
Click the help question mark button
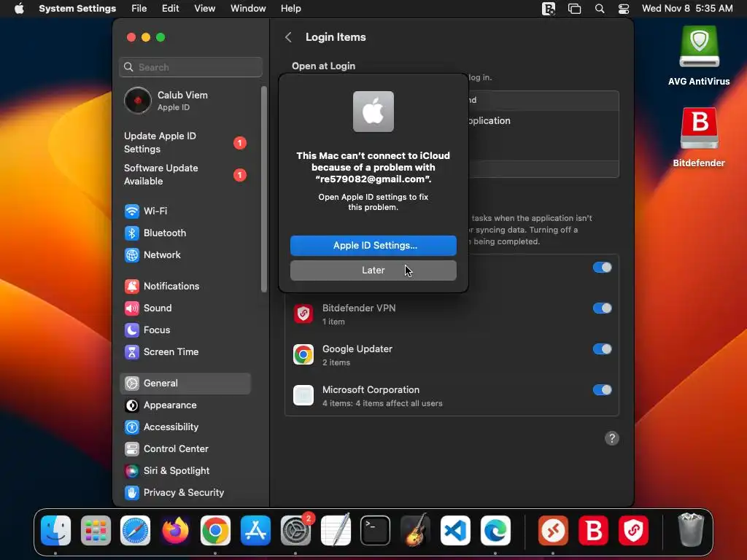click(612, 438)
